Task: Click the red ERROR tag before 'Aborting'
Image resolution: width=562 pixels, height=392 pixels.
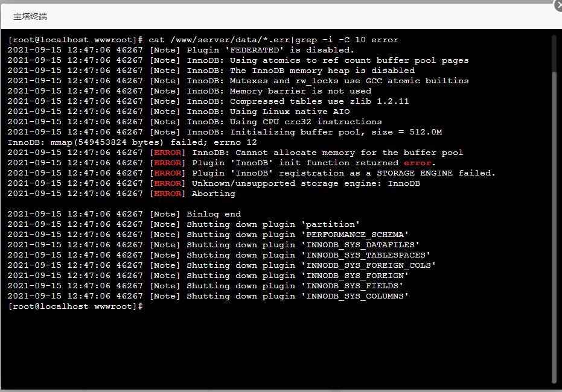Action: [x=167, y=194]
